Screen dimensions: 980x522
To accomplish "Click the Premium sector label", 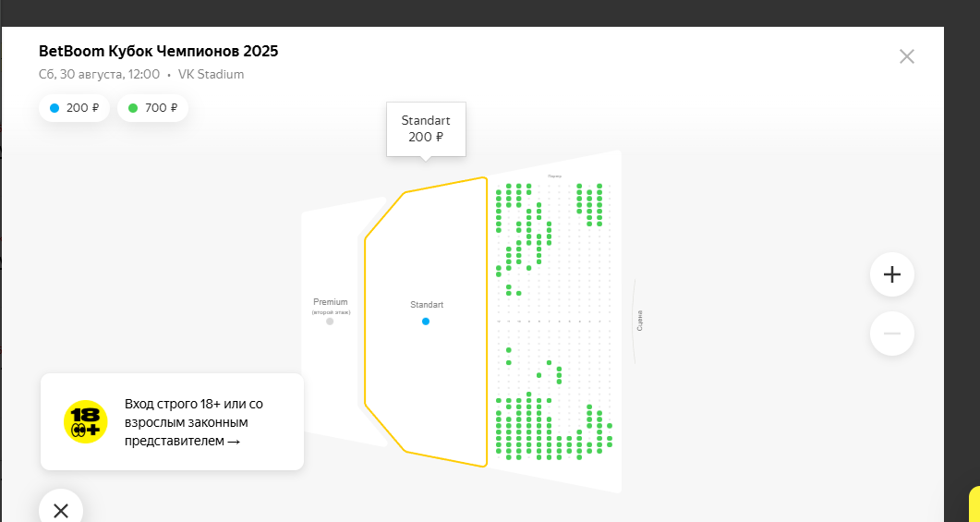I will (331, 302).
